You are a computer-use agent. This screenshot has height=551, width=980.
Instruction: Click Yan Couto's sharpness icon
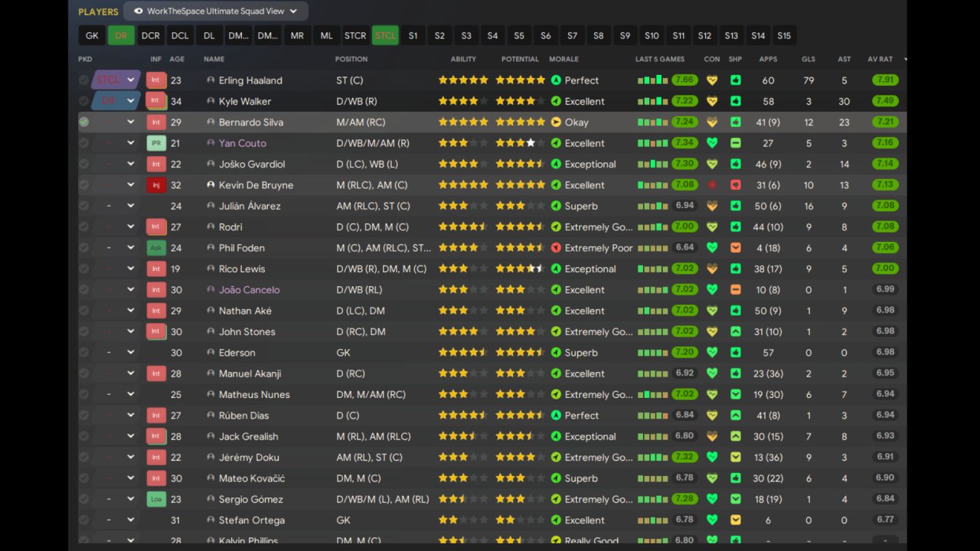coord(736,143)
